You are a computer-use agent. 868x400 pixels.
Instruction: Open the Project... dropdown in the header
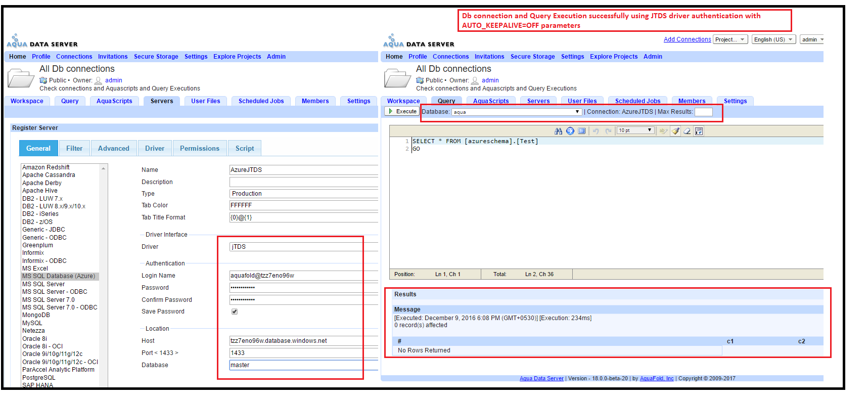click(730, 39)
